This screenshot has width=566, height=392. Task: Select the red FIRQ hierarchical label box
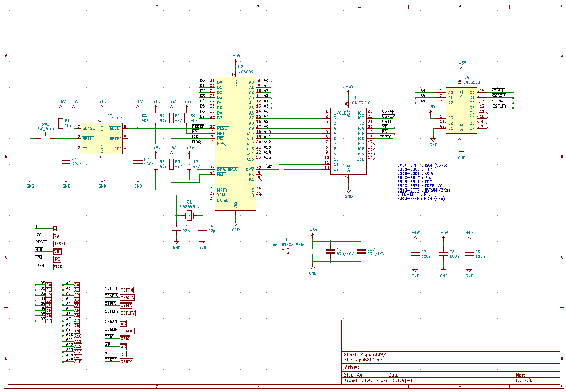click(x=58, y=267)
